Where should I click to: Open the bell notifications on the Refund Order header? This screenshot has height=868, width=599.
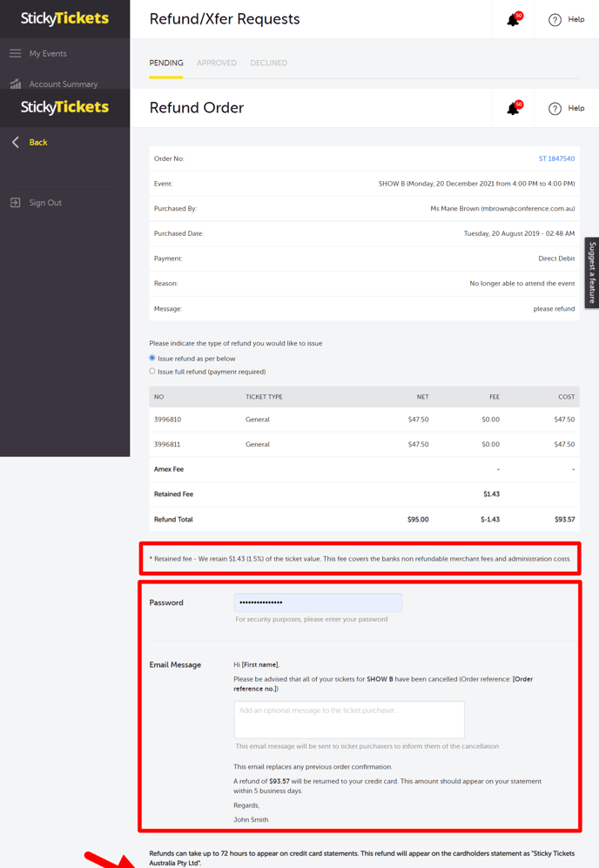coord(512,108)
